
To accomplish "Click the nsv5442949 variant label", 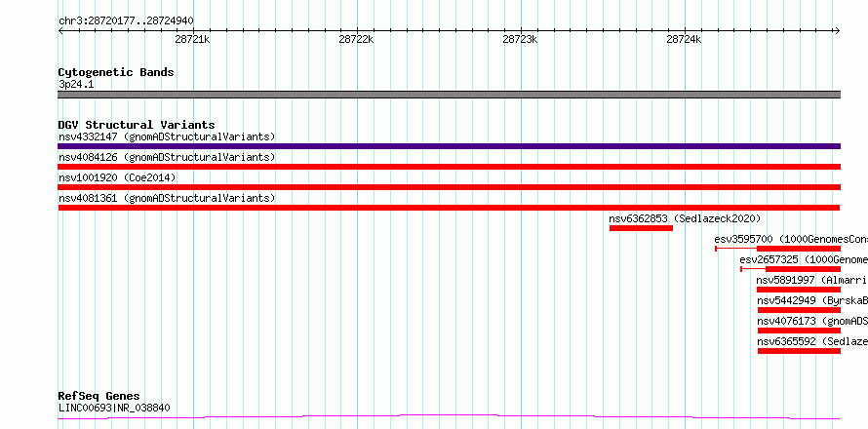I will tap(812, 300).
